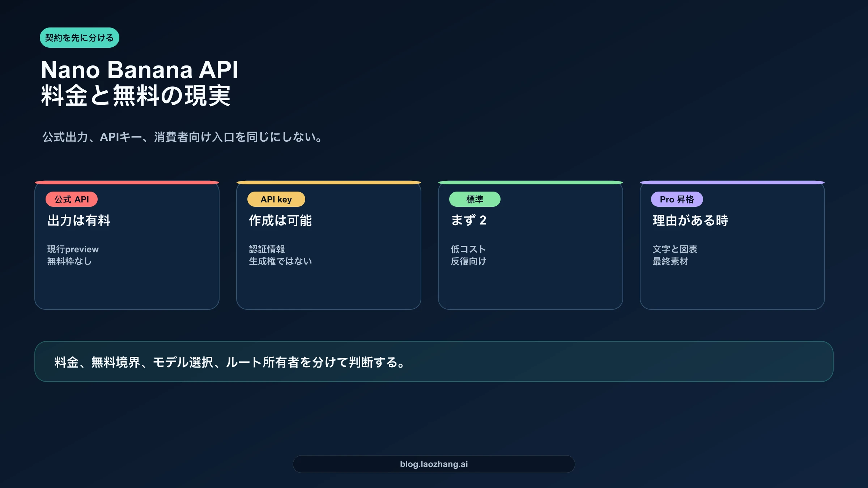The height and width of the screenshot is (488, 868).
Task: Click the まず 2 card title
Action: click(468, 220)
